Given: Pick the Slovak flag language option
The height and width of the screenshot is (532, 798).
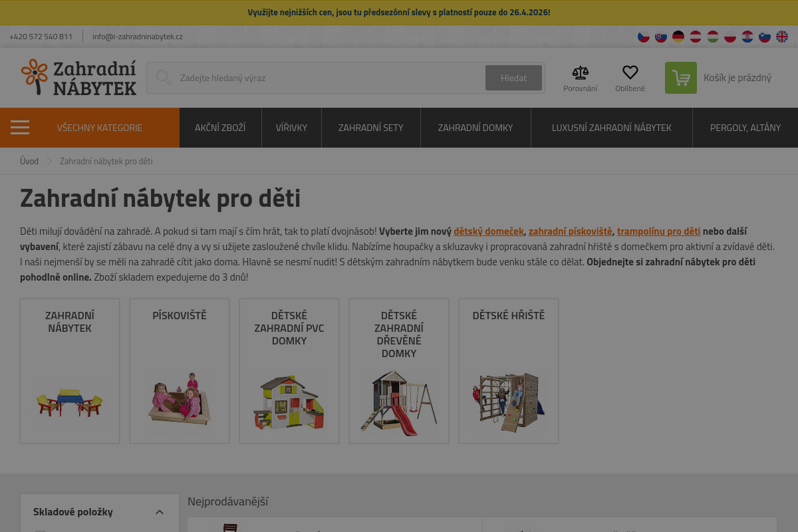Looking at the screenshot, I should (x=660, y=37).
